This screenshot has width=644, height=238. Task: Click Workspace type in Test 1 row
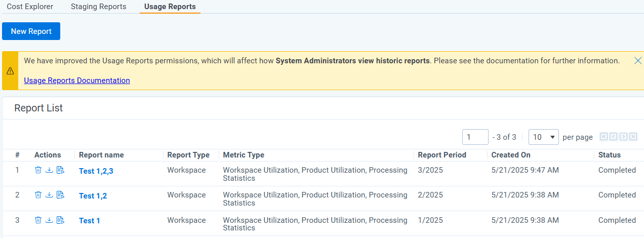pos(187,220)
